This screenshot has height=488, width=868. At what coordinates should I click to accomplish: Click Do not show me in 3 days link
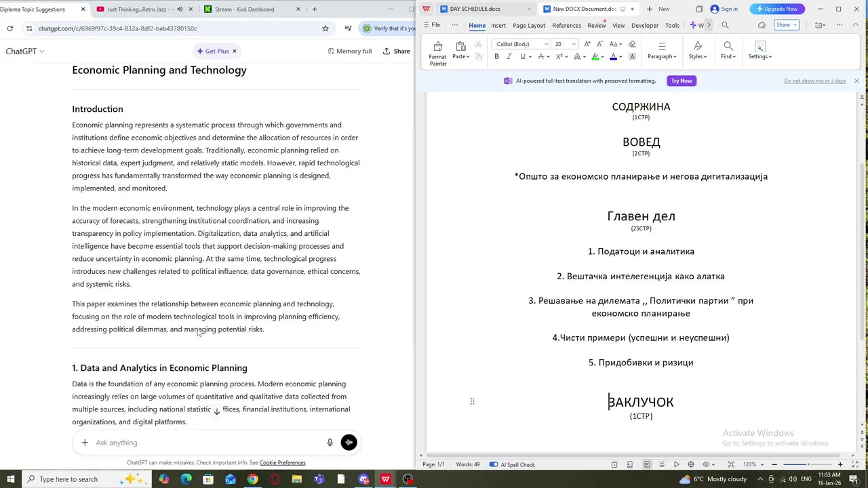814,81
